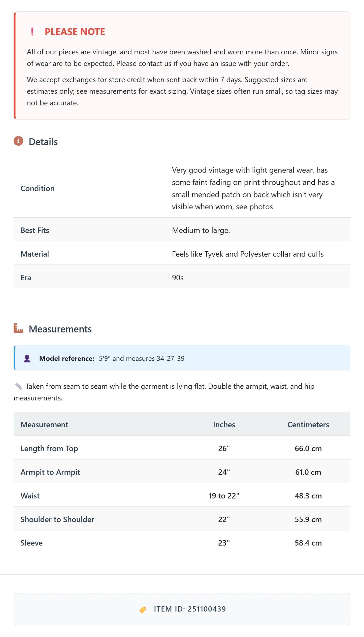Click the Centimeters column header
The image size is (364, 637).
[x=308, y=425]
